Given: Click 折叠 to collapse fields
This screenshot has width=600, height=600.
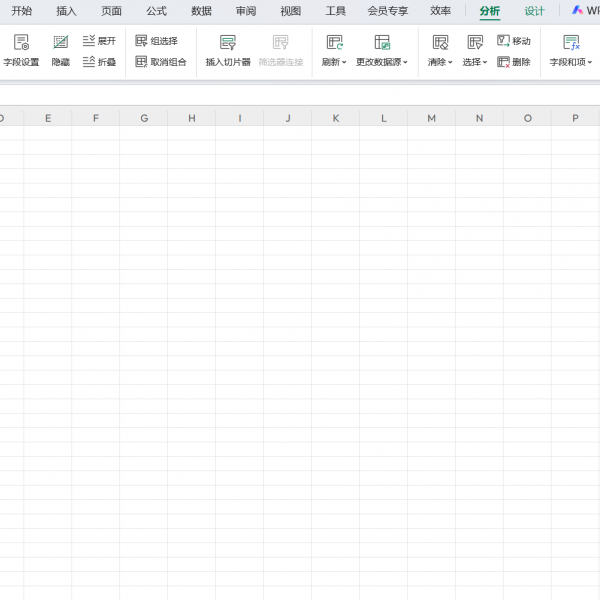Looking at the screenshot, I should point(99,62).
